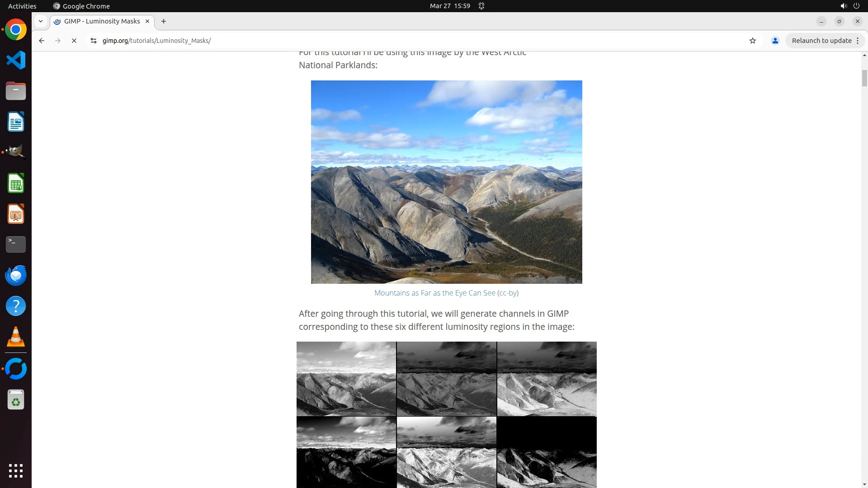Viewport: 868px width, 488px height.
Task: Launch GIMP from the dock
Action: [x=16, y=152]
